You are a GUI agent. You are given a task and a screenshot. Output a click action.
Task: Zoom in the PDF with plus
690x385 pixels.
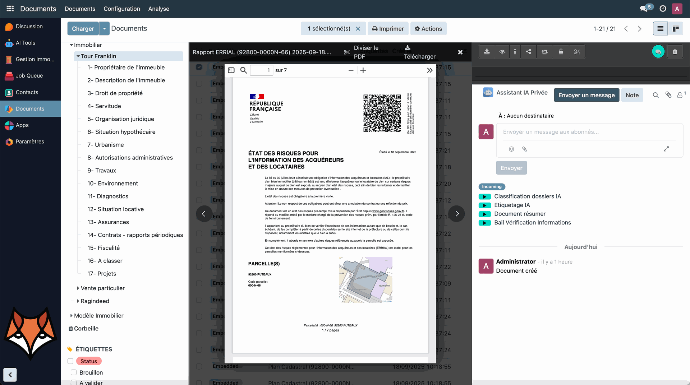pyautogui.click(x=363, y=70)
